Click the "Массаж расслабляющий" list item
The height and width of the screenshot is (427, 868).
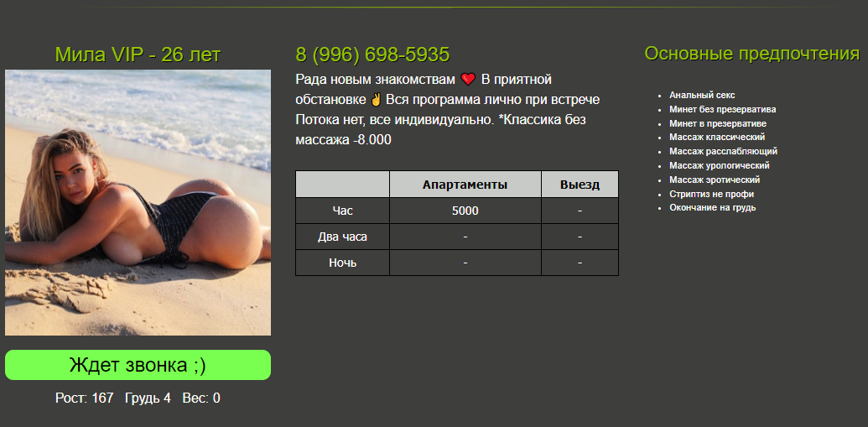(x=723, y=151)
